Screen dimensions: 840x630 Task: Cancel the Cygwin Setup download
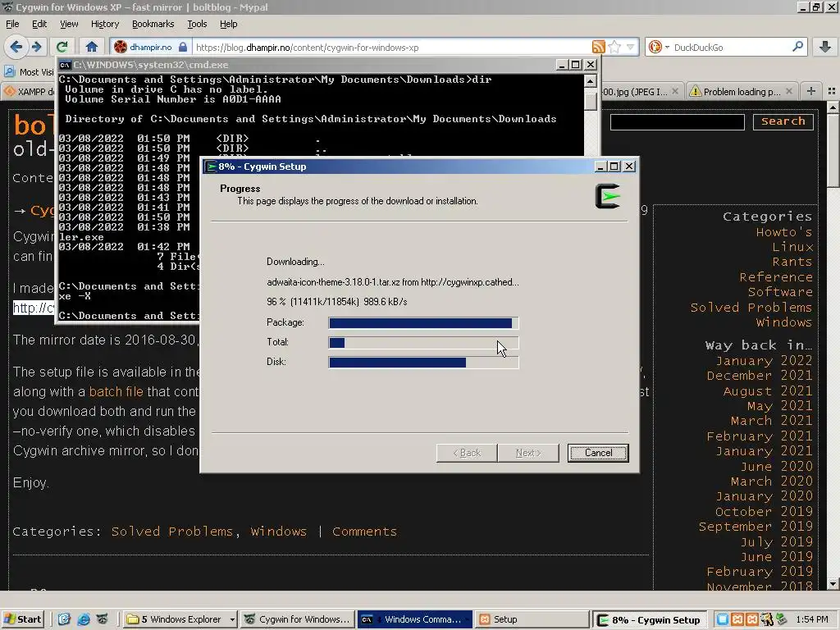598,453
